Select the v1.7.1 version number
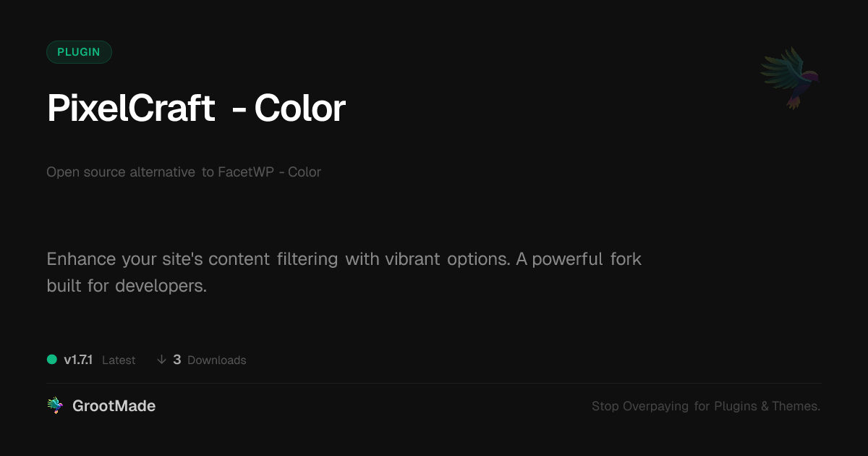The image size is (868, 456). click(x=78, y=360)
